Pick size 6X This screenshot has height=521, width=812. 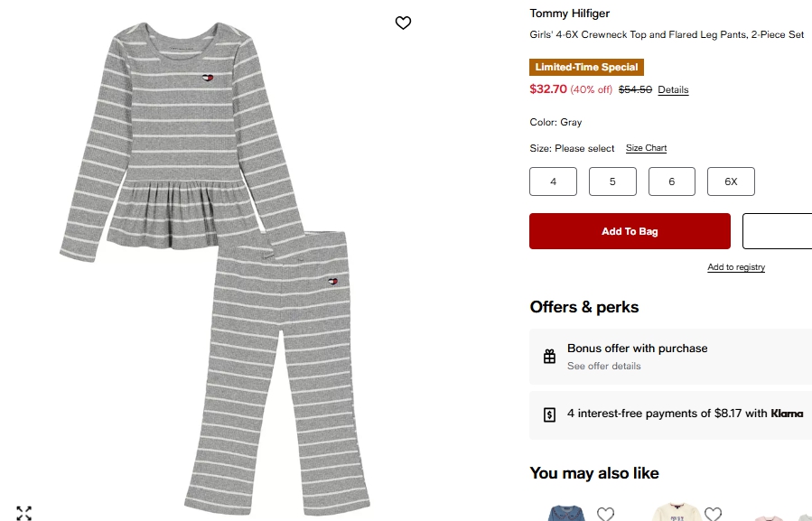731,181
